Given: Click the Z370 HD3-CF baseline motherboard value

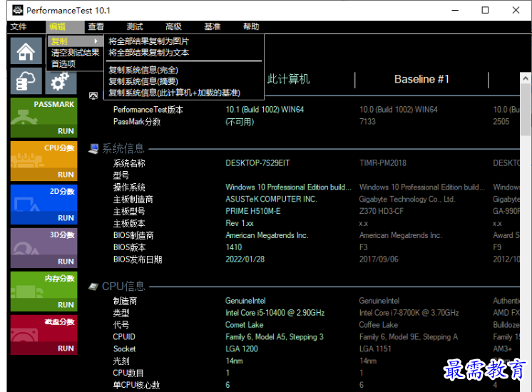Looking at the screenshot, I should (x=382, y=211).
